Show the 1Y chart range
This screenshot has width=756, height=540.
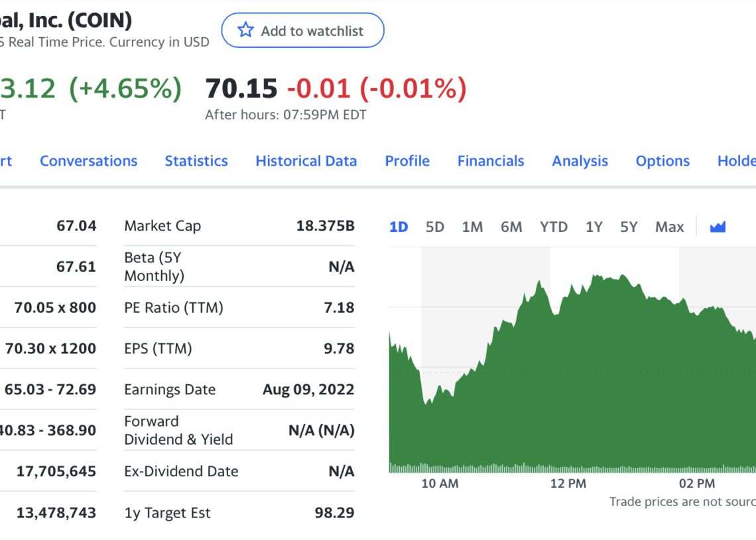coord(594,227)
